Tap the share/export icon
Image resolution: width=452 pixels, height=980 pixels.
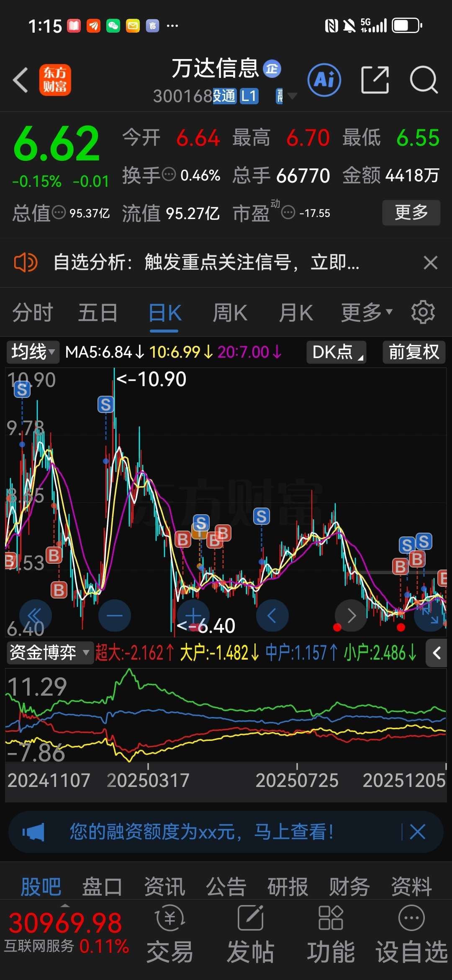coord(375,80)
